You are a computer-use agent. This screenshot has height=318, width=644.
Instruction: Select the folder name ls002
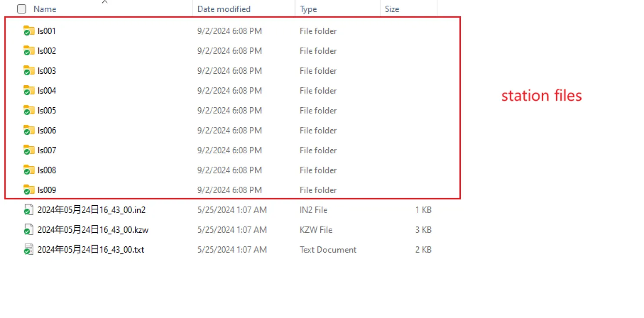point(47,51)
